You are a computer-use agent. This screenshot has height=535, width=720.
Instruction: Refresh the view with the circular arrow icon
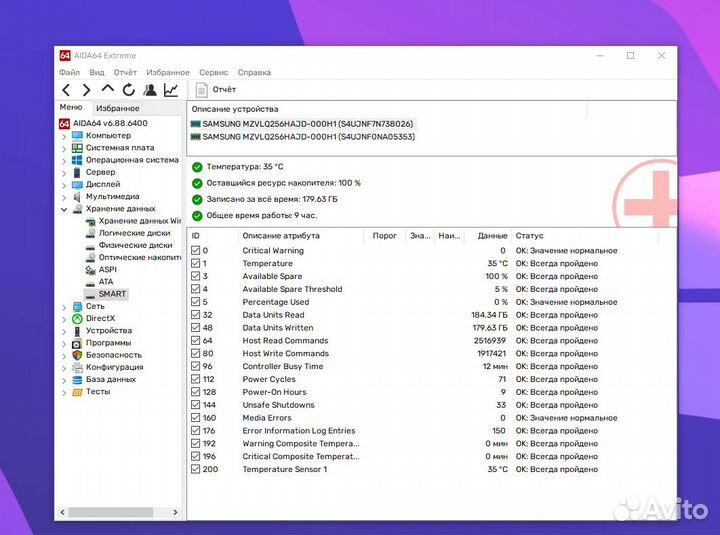pos(129,90)
